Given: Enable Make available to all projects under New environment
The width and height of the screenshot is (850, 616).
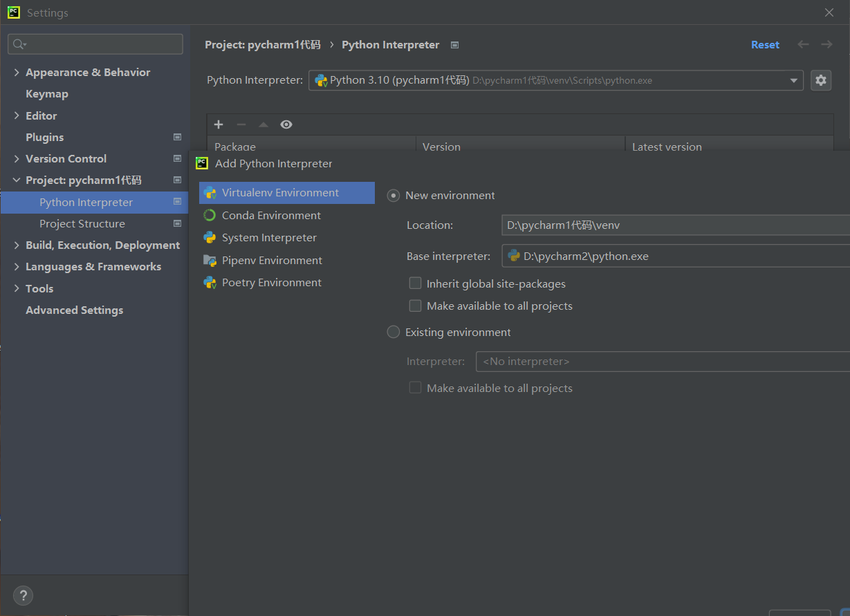Looking at the screenshot, I should (x=415, y=306).
